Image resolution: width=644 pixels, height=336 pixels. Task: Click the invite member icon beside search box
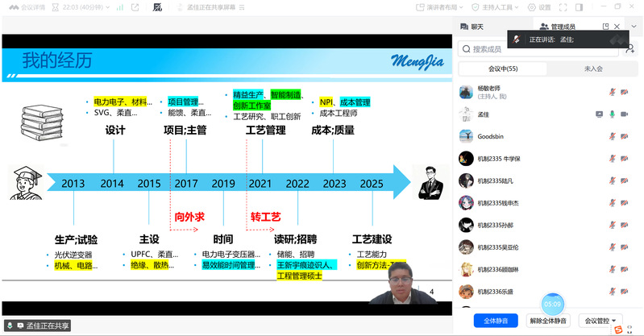pyautogui.click(x=629, y=49)
